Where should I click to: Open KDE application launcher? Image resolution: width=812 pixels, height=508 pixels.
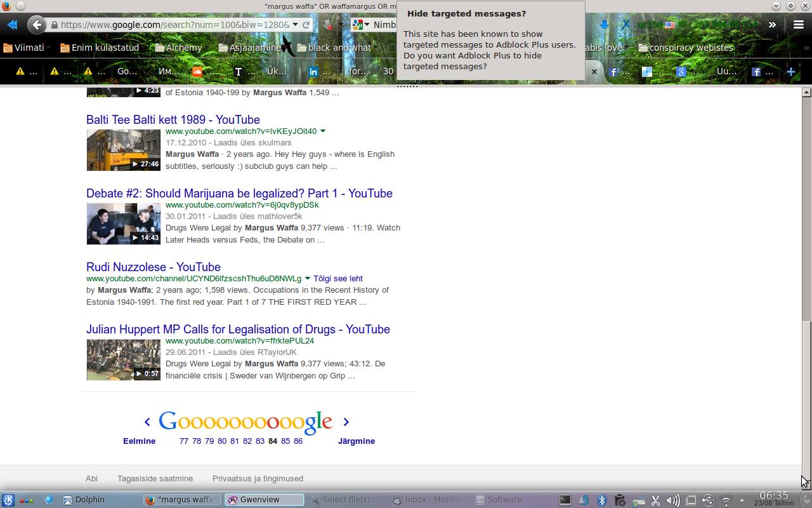(x=8, y=500)
